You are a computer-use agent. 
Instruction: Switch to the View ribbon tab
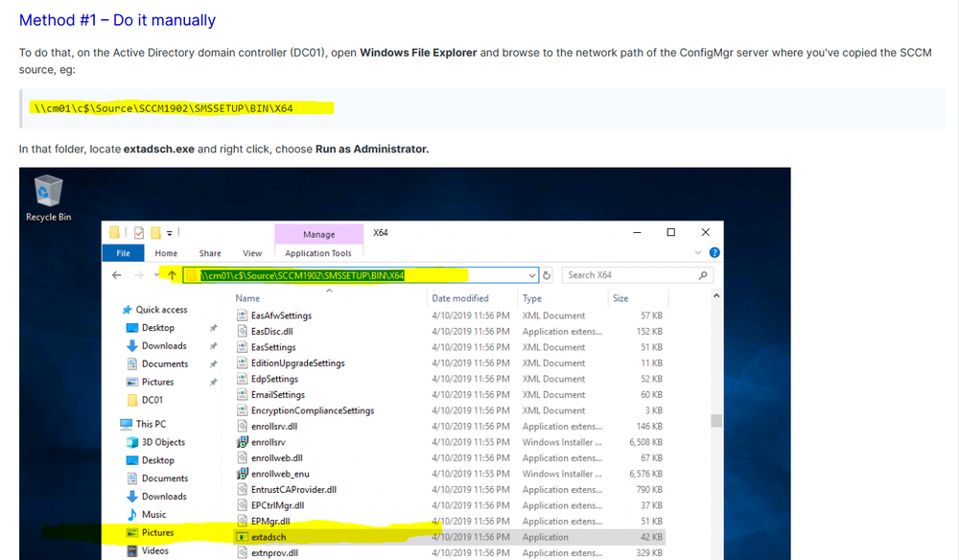click(x=252, y=253)
